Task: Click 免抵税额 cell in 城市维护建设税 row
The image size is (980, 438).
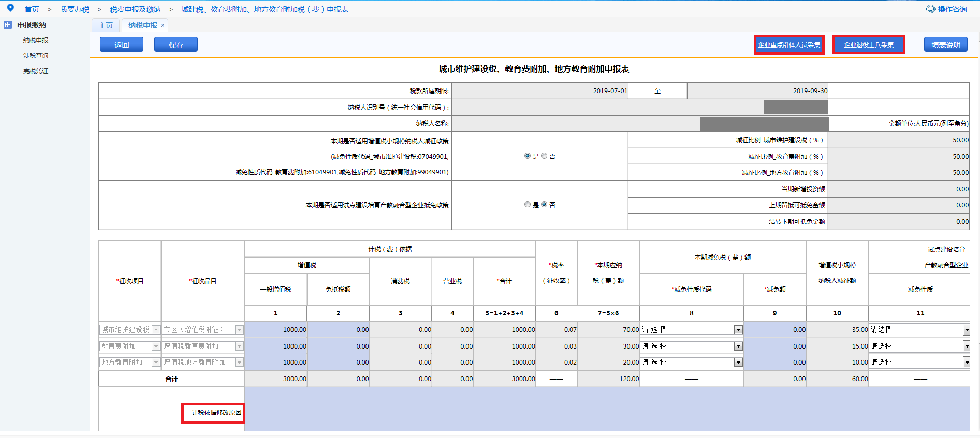Action: click(x=338, y=329)
